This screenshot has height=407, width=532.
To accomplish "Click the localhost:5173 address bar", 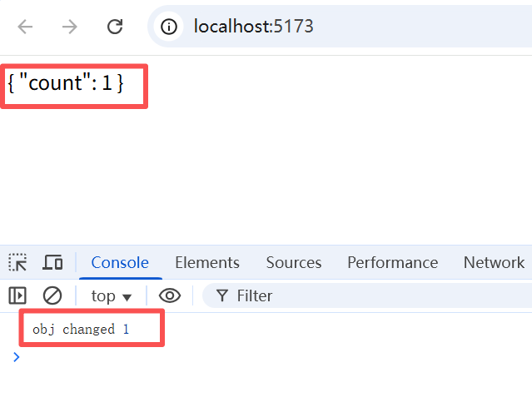I will [340, 27].
